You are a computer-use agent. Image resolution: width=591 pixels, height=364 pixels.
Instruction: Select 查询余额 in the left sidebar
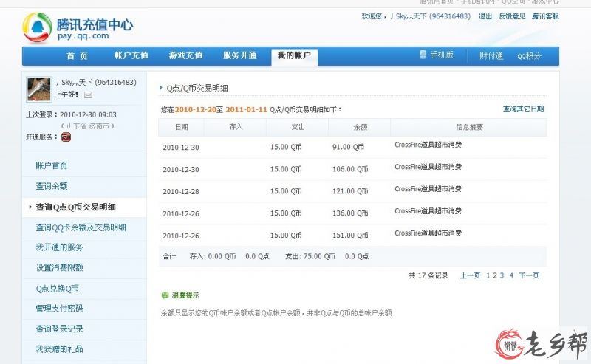click(52, 186)
